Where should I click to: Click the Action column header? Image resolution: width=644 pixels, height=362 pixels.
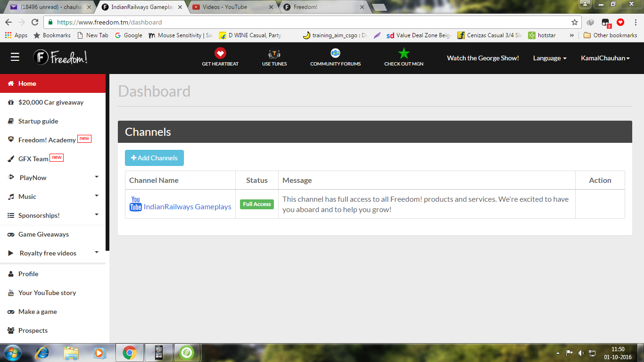pyautogui.click(x=600, y=180)
